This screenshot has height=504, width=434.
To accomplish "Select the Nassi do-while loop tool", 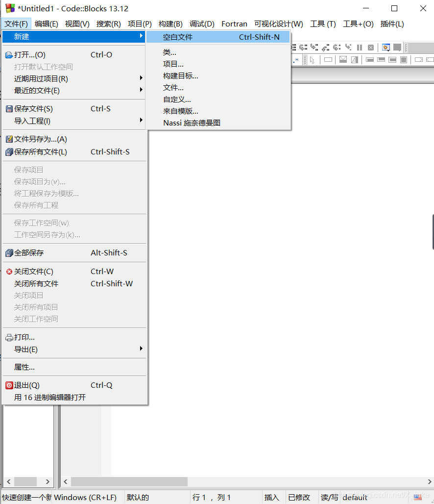I will tap(381, 59).
